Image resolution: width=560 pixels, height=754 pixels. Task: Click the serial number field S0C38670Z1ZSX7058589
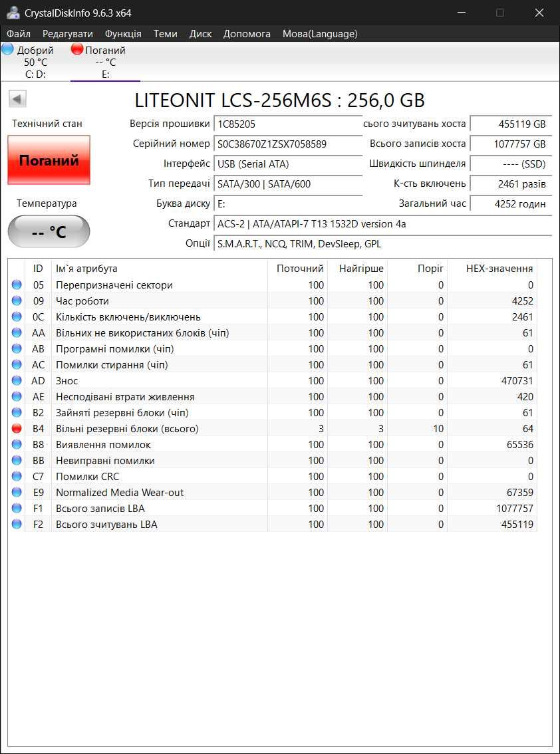(x=288, y=144)
